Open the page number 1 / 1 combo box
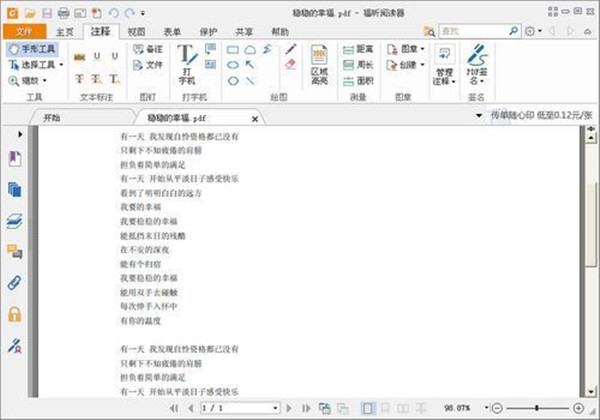Image resolution: width=600 pixels, height=420 pixels. pos(240,408)
